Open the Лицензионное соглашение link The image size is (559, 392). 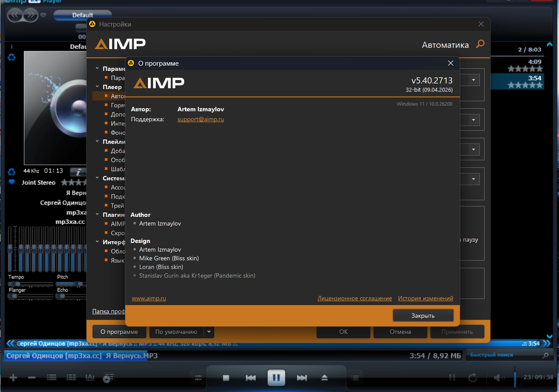pos(355,299)
